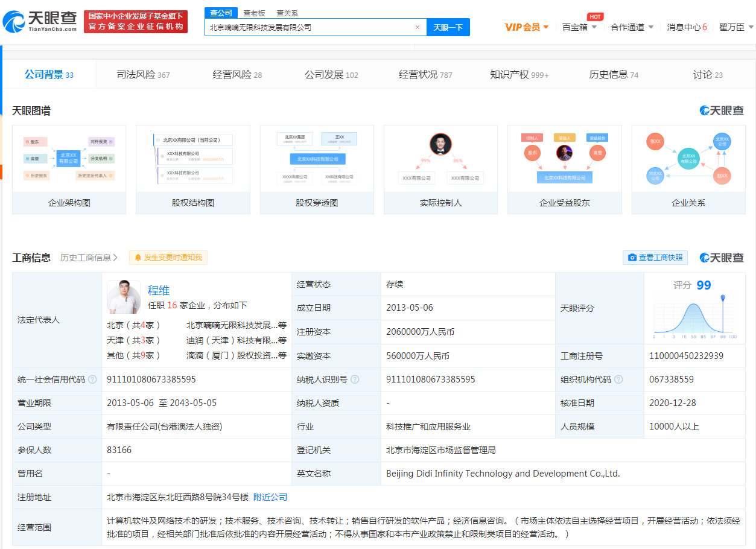Image resolution: width=756 pixels, height=549 pixels.
Task: Click the registration number 110000450232939
Action: 686,356
